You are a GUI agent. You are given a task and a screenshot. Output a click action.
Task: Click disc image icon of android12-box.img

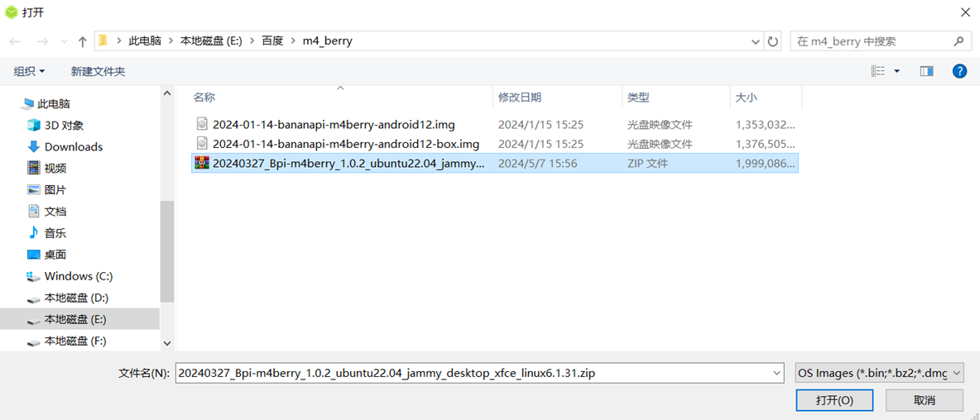(202, 144)
